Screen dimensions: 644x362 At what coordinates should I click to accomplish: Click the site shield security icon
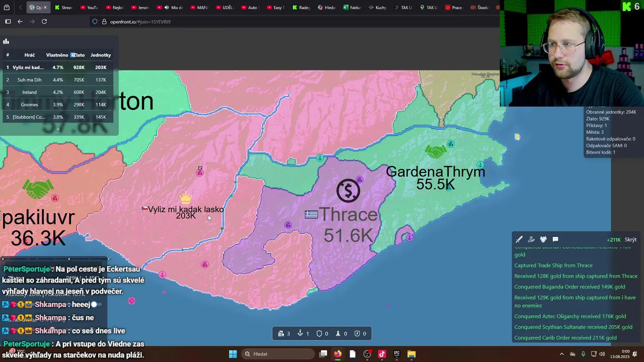pos(95,22)
